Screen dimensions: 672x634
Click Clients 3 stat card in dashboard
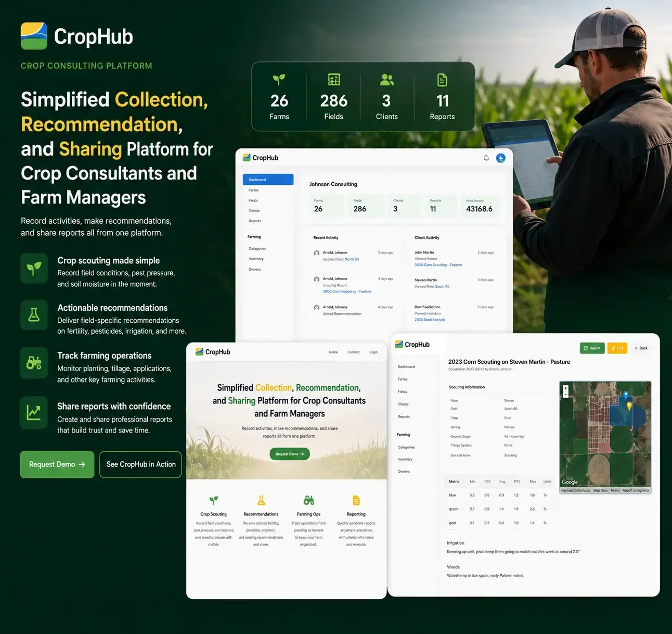pyautogui.click(x=406, y=206)
